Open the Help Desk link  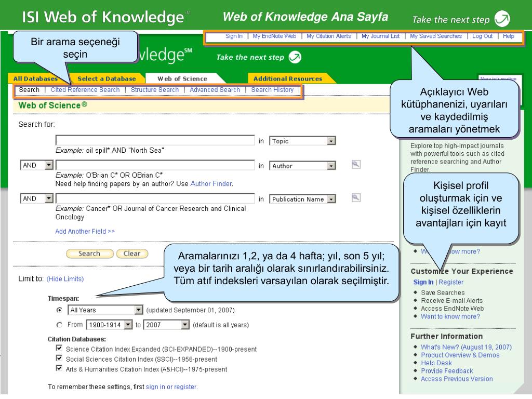pos(436,363)
